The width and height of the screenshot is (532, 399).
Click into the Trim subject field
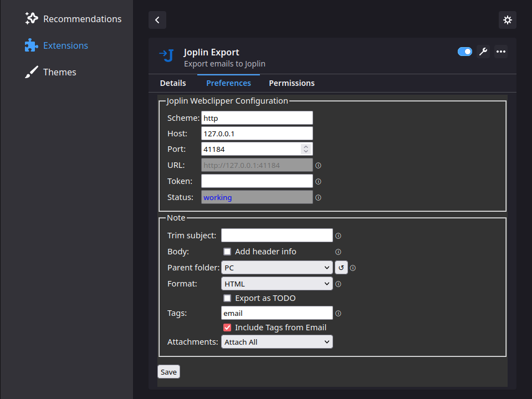point(277,236)
